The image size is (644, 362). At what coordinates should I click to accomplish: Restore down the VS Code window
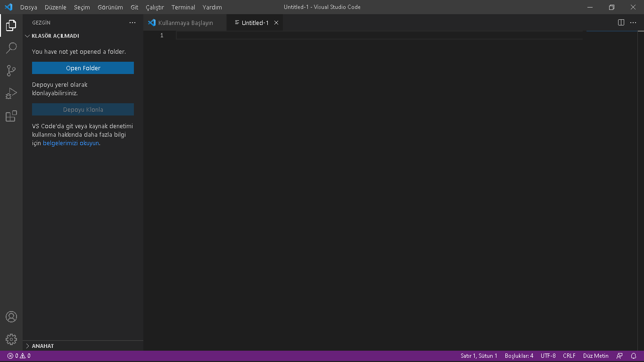[x=612, y=7]
